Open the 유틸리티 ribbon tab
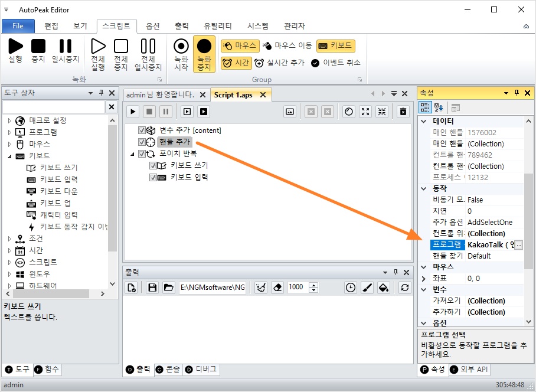536x392 pixels. point(217,26)
